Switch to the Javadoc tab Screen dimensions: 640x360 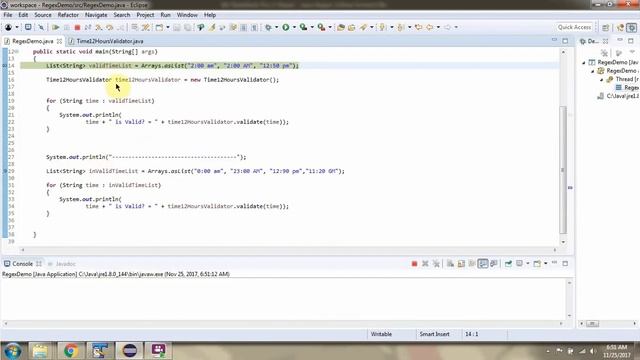(x=62, y=264)
